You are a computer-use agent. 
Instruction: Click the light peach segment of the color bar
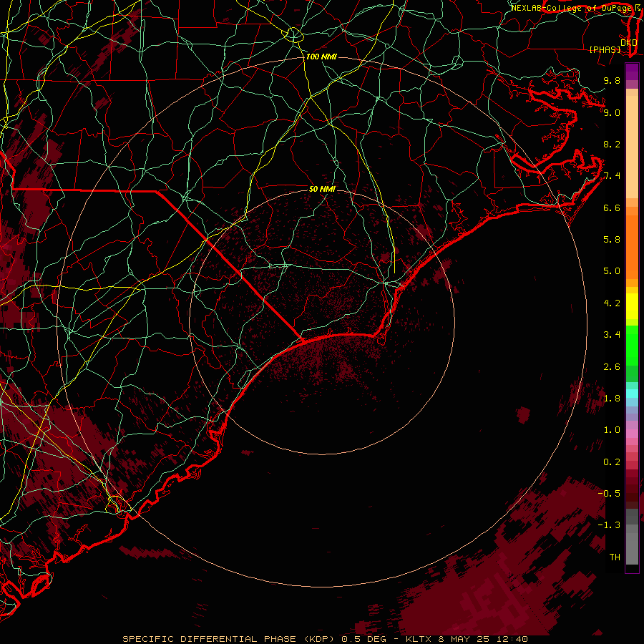click(632, 147)
